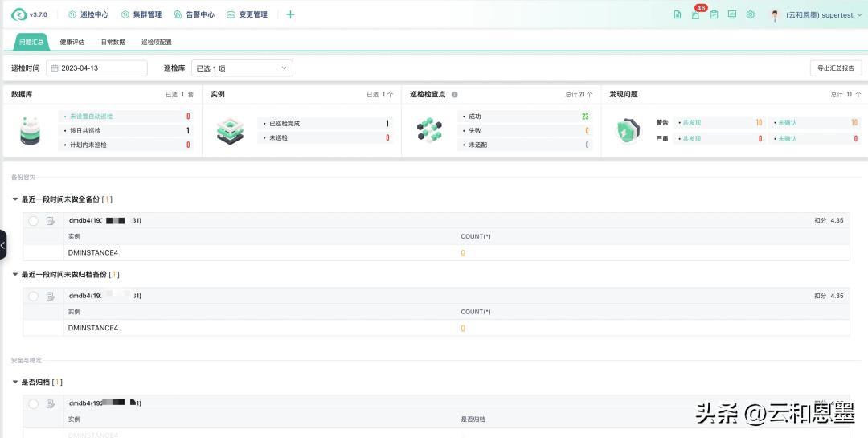868x438 pixels.
Task: Click the zCloud logo next to v3.7.0
Action: [x=18, y=15]
